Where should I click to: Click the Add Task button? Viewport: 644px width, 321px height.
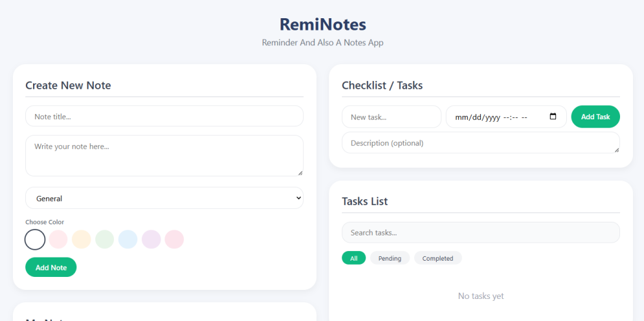pyautogui.click(x=595, y=117)
